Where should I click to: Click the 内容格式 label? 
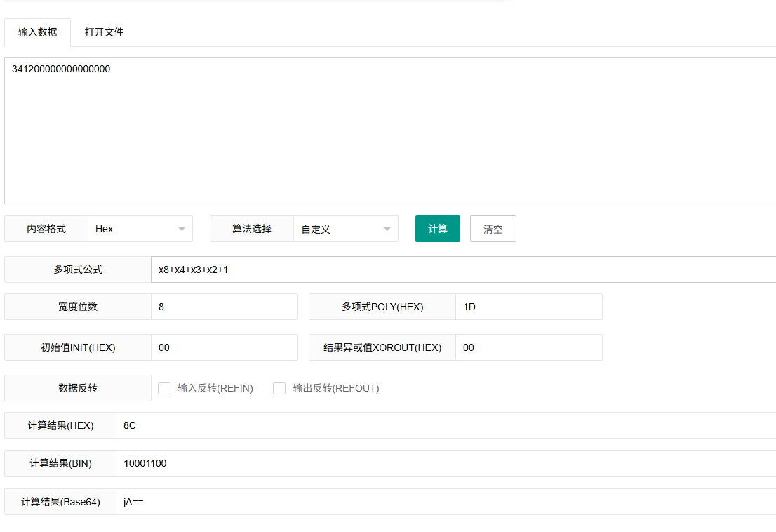(46, 229)
